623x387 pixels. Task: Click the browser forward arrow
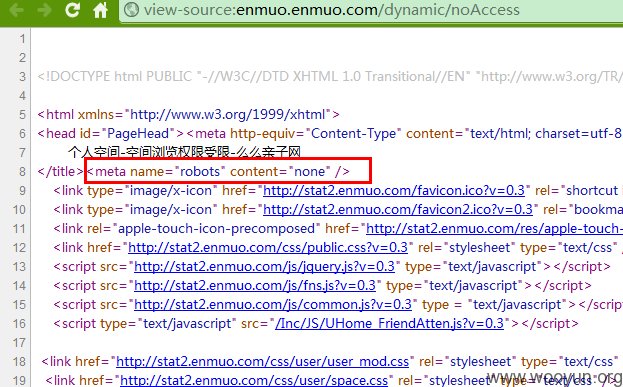pyautogui.click(x=44, y=10)
